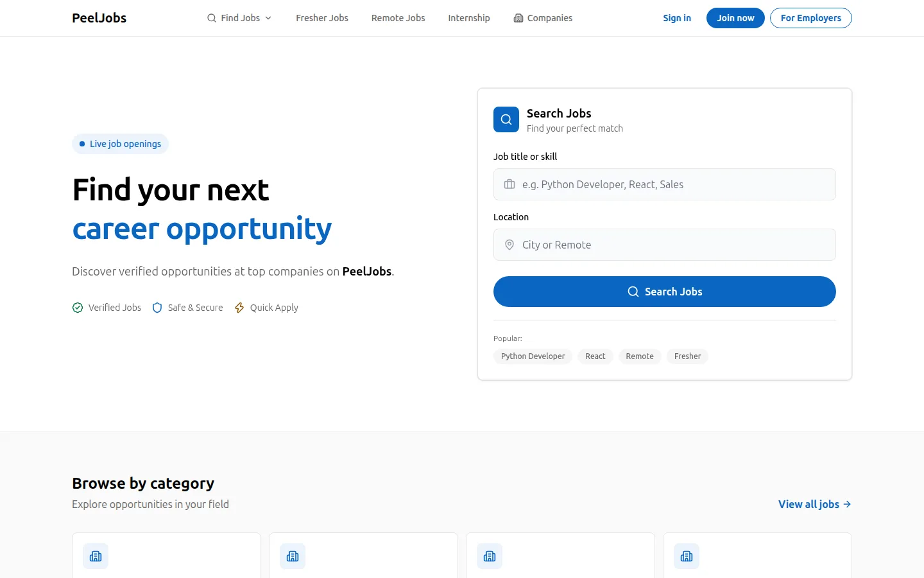924x578 pixels.
Task: Click the blue Search Jobs button
Action: [x=665, y=292]
